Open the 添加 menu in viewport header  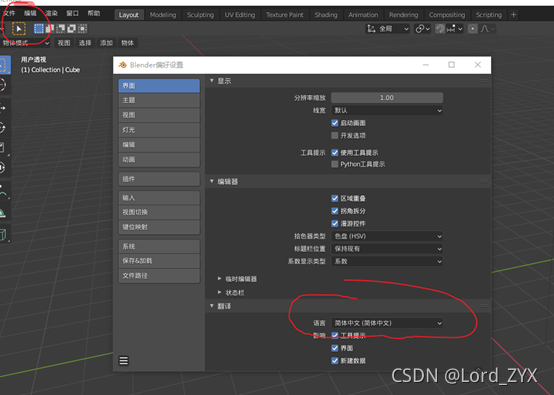pyautogui.click(x=106, y=43)
